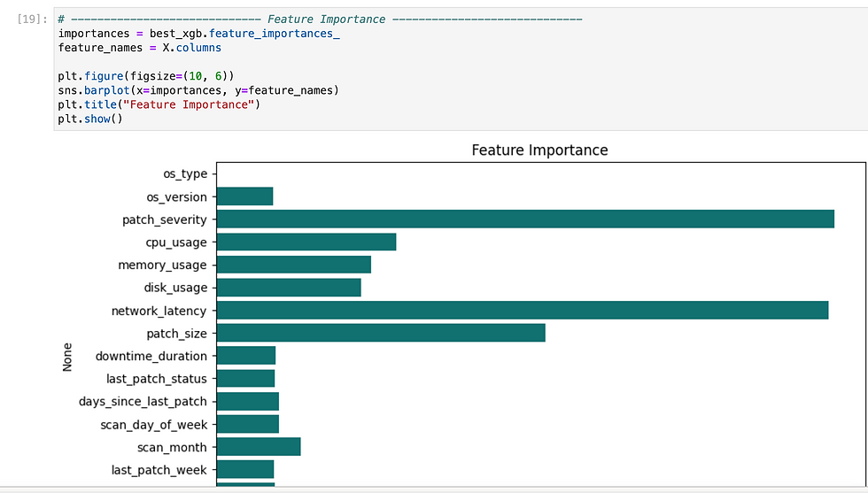This screenshot has width=868, height=493.
Task: Click the patch_severity bar
Action: 525,220
